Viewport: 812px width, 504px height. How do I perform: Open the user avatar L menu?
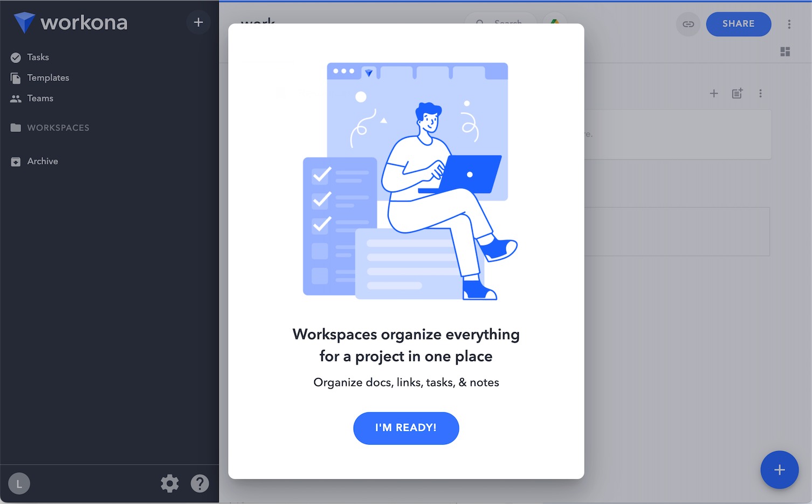pyautogui.click(x=19, y=484)
